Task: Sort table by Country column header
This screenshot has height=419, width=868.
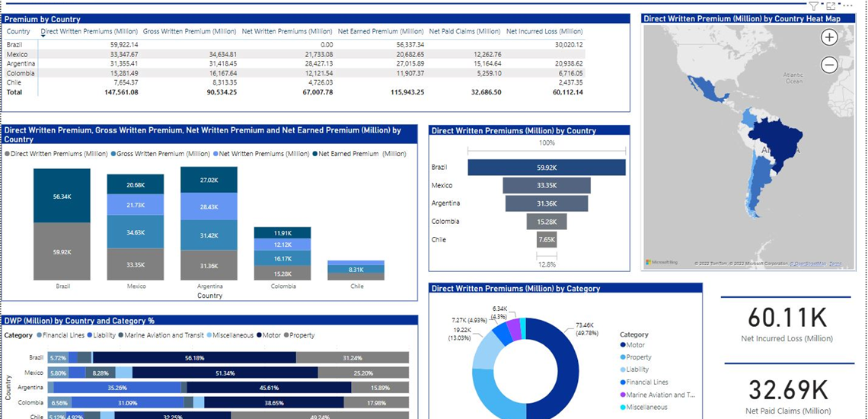Action: pyautogui.click(x=18, y=31)
